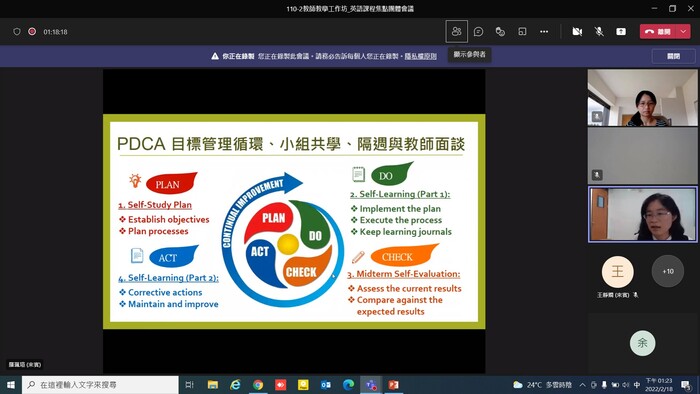Screen dimensions: 700x394
Task: Turn on the camera
Action: [577, 32]
